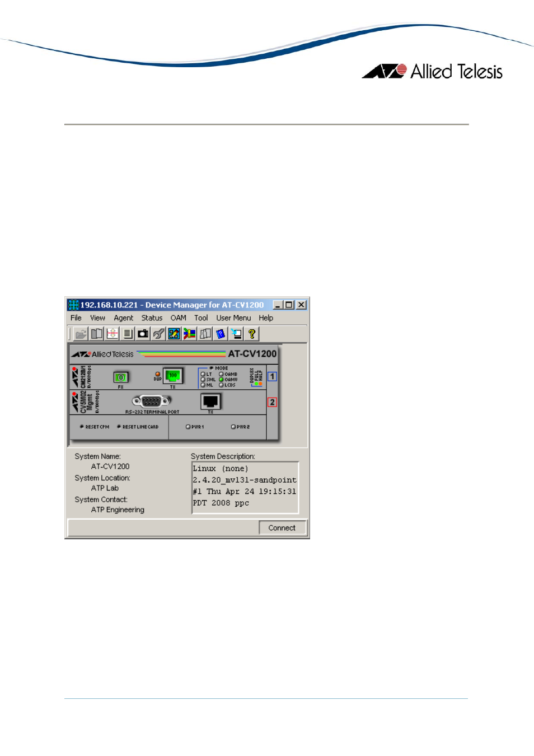Open the OAM menu

click(x=179, y=318)
